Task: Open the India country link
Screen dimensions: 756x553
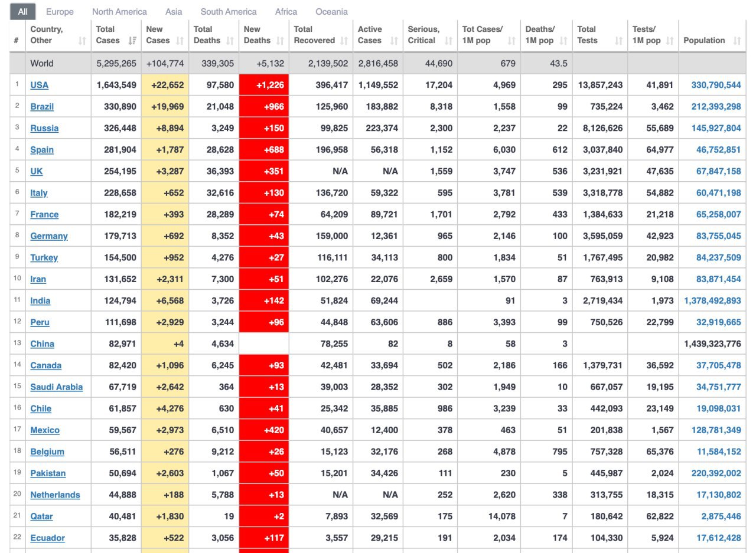Action: tap(40, 300)
